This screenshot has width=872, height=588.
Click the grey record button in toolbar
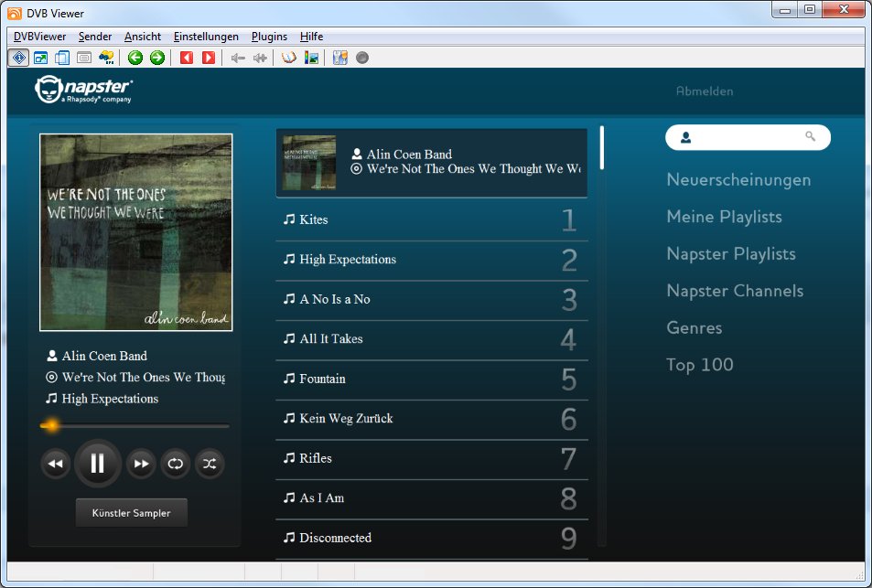[362, 58]
